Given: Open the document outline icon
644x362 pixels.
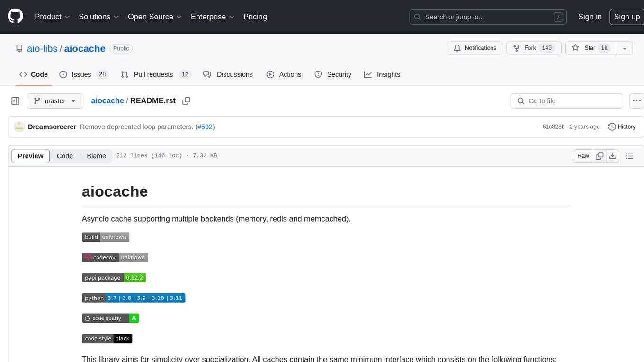Looking at the screenshot, I should click(x=629, y=156).
